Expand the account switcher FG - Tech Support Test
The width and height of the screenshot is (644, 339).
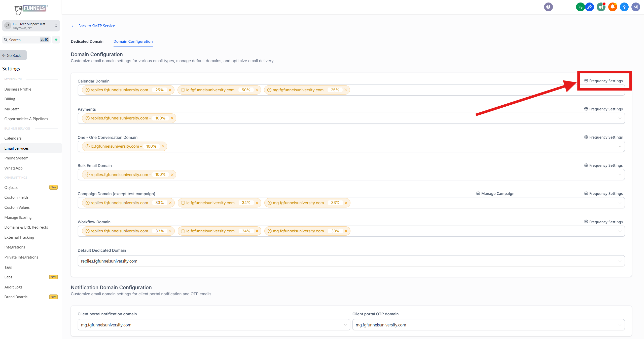click(x=31, y=26)
